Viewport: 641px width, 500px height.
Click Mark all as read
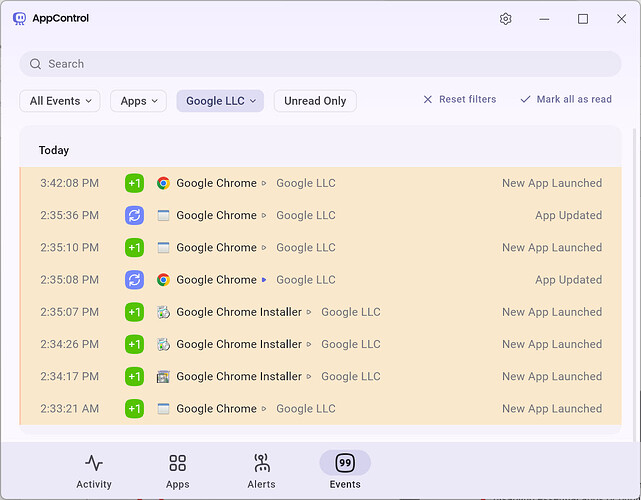coord(565,100)
